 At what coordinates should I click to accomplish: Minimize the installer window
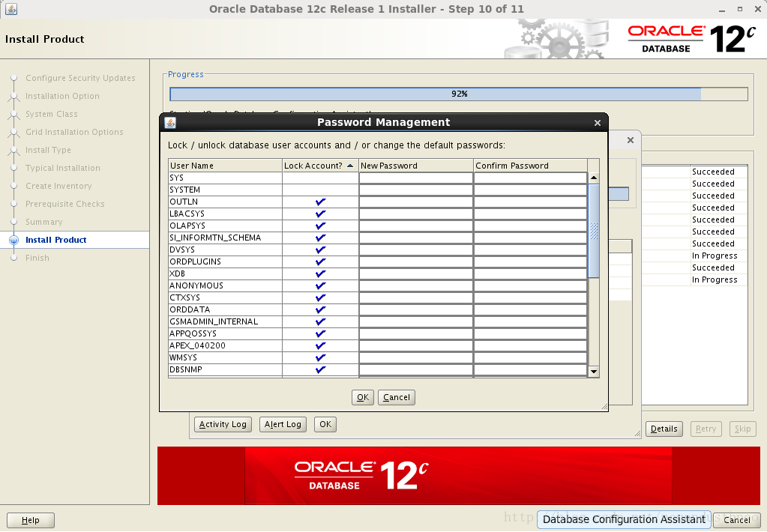click(x=721, y=9)
